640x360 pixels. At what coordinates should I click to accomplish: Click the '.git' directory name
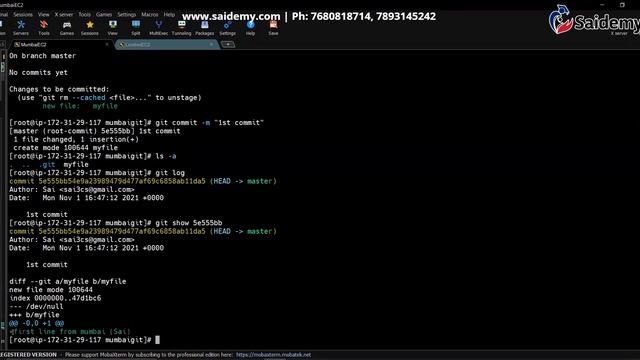pos(47,164)
